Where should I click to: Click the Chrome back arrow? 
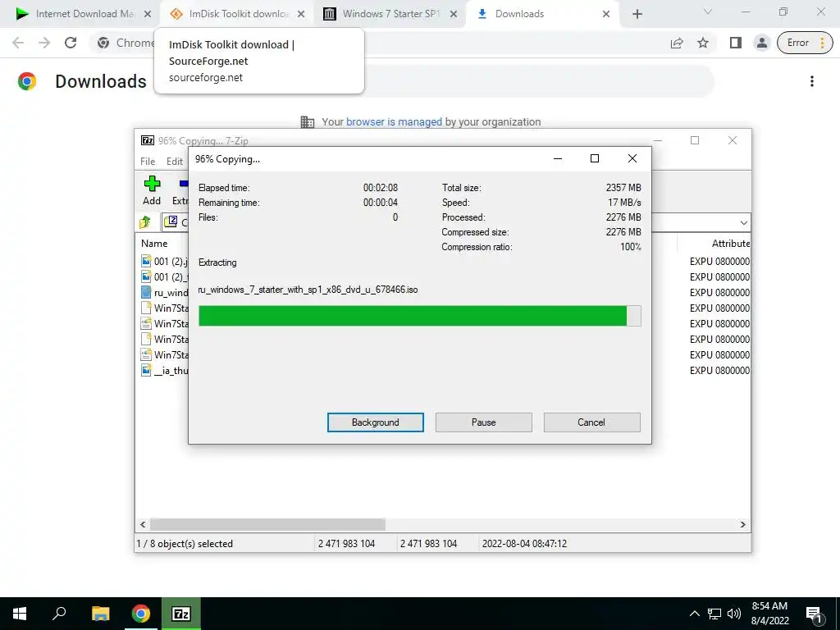point(18,43)
